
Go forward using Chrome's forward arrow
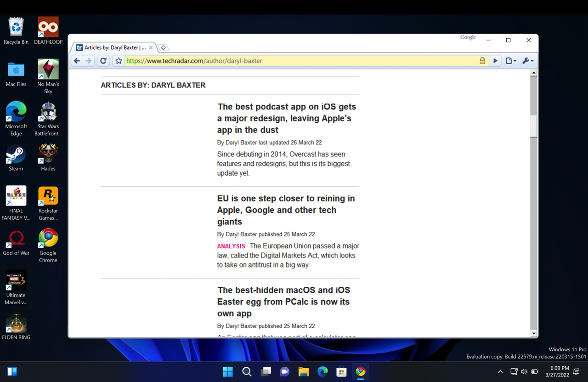tap(89, 61)
